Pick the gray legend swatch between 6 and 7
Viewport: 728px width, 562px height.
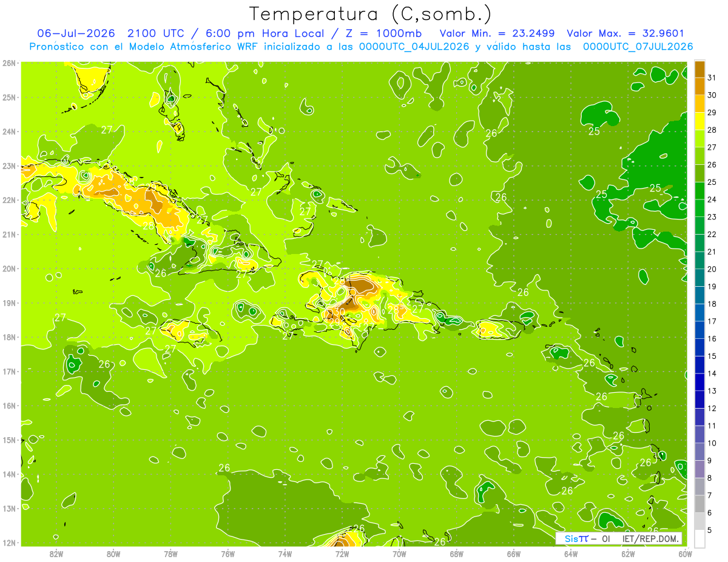pos(699,504)
